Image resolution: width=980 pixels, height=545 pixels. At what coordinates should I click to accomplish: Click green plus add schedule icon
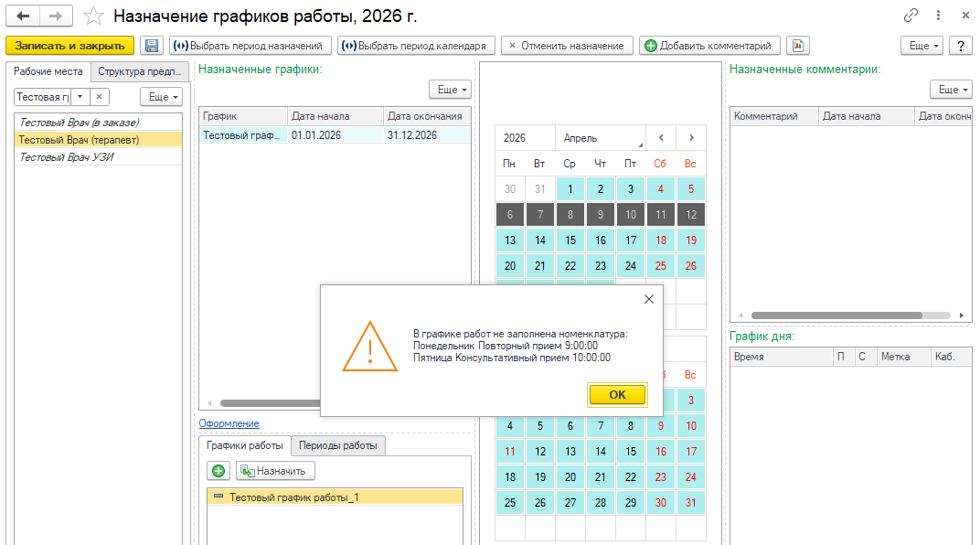tap(218, 471)
